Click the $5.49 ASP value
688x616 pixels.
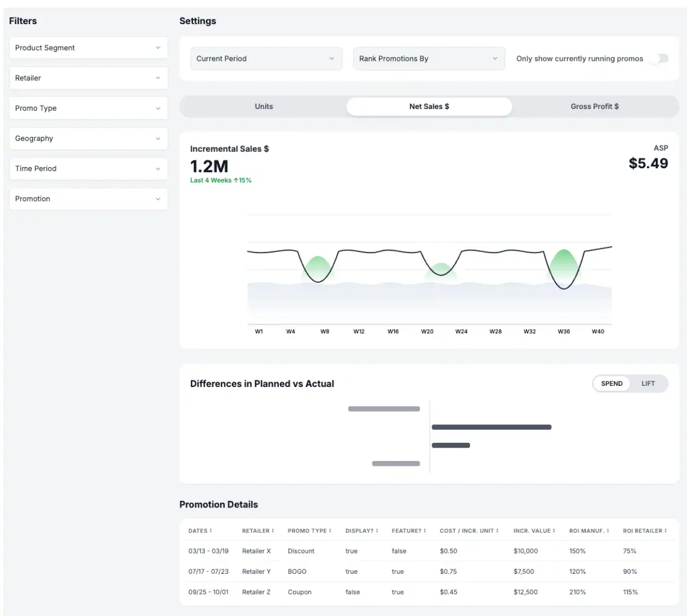[649, 163]
